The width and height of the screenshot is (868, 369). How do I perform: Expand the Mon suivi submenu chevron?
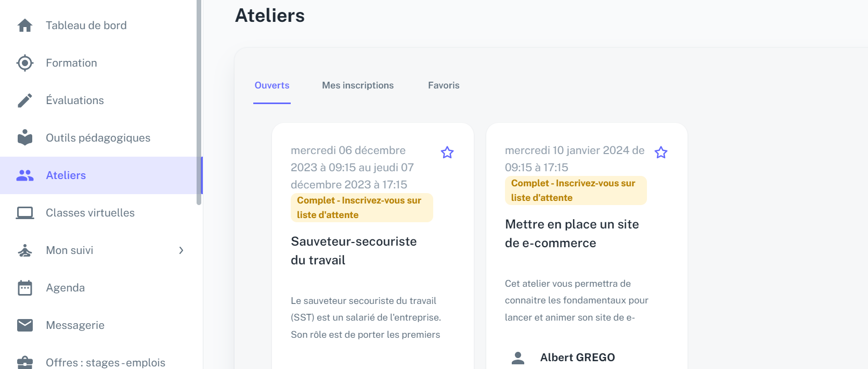click(x=181, y=250)
